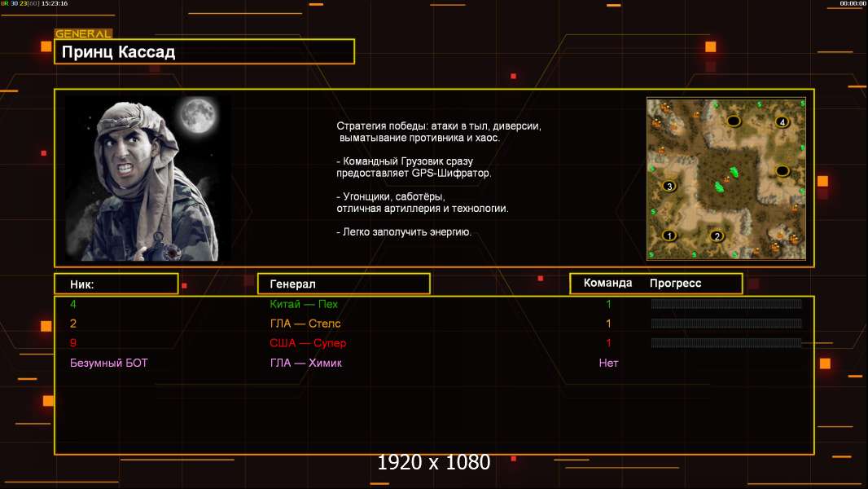Image resolution: width=868 pixels, height=489 pixels.
Task: Select start position 4 on the map
Action: pos(782,122)
